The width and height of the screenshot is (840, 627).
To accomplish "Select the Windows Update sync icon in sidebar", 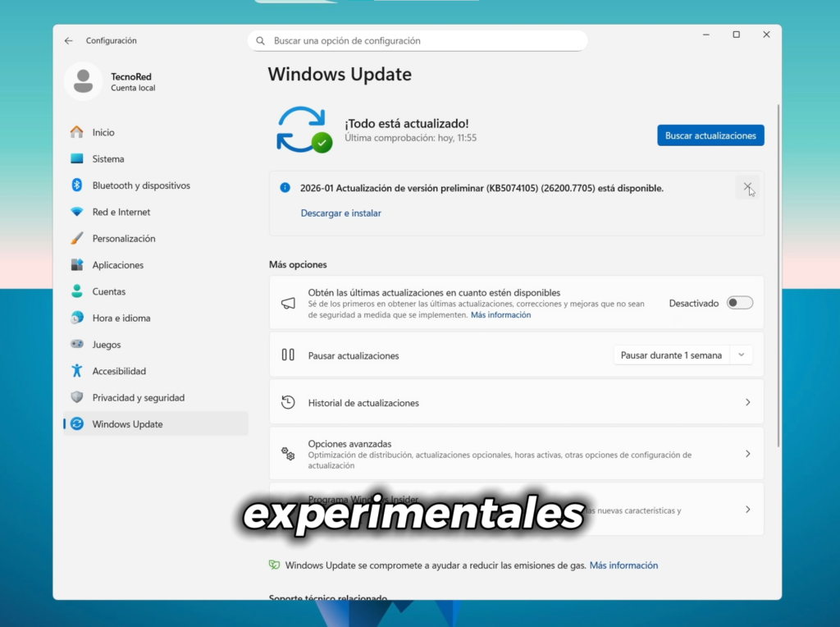I will coord(78,423).
